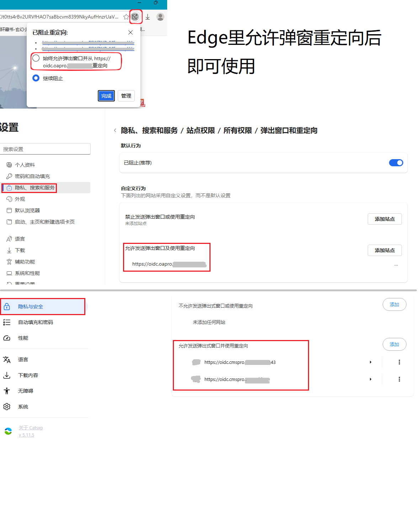This screenshot has height=512, width=420.
Task: Disable the 已阻止(推荐) default behavior toggle
Action: (x=395, y=163)
